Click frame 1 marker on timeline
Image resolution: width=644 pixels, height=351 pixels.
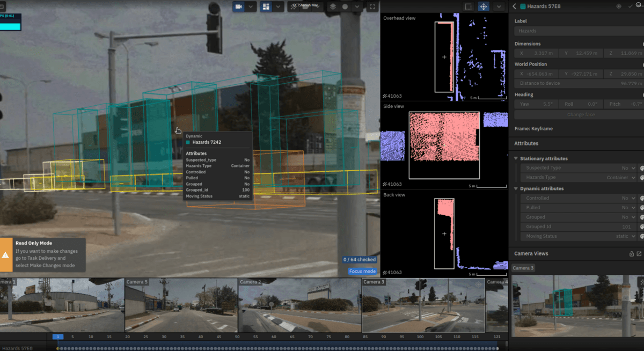[x=58, y=337]
